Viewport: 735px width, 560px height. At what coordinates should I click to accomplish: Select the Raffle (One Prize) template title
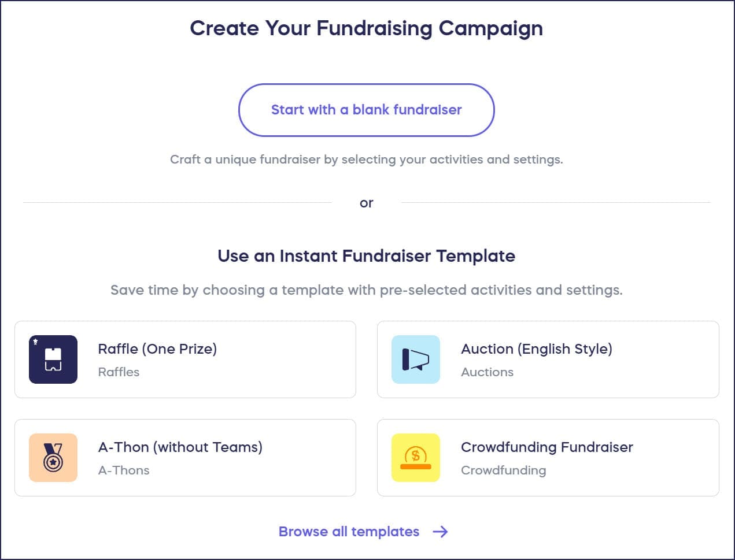[157, 349]
